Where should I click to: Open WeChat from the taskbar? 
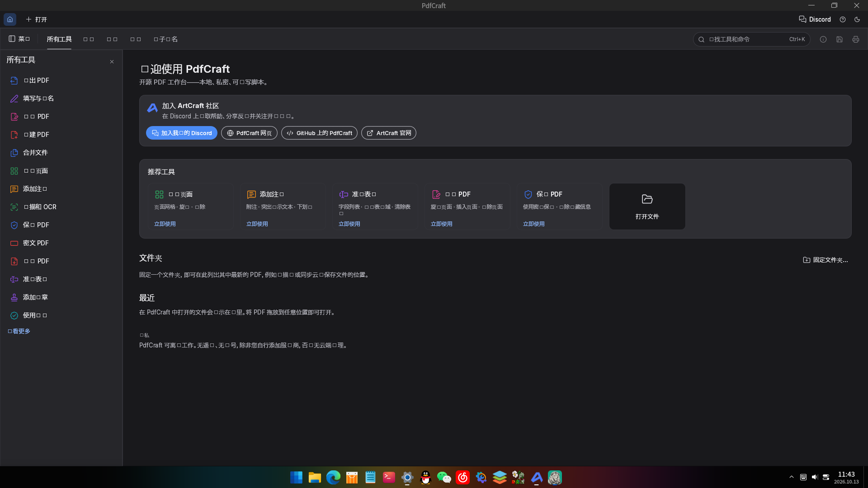(444, 478)
